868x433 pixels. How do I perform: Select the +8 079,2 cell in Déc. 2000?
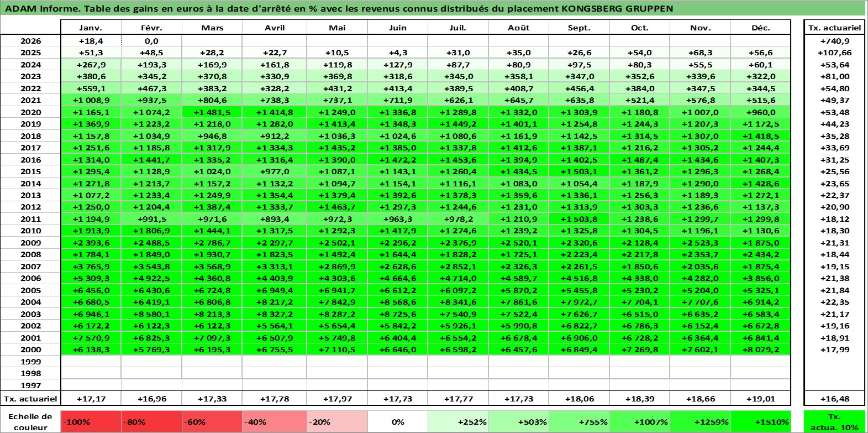761,349
